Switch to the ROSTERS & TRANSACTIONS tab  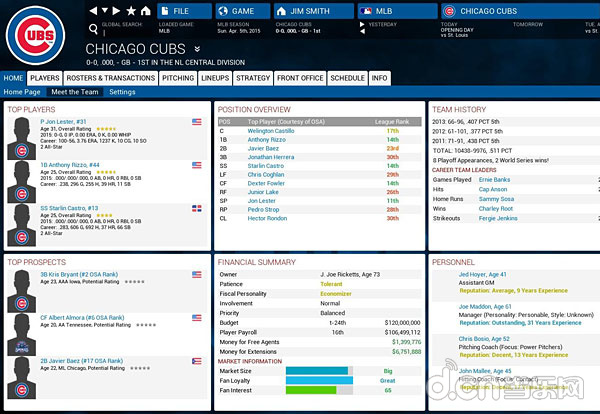(x=111, y=78)
